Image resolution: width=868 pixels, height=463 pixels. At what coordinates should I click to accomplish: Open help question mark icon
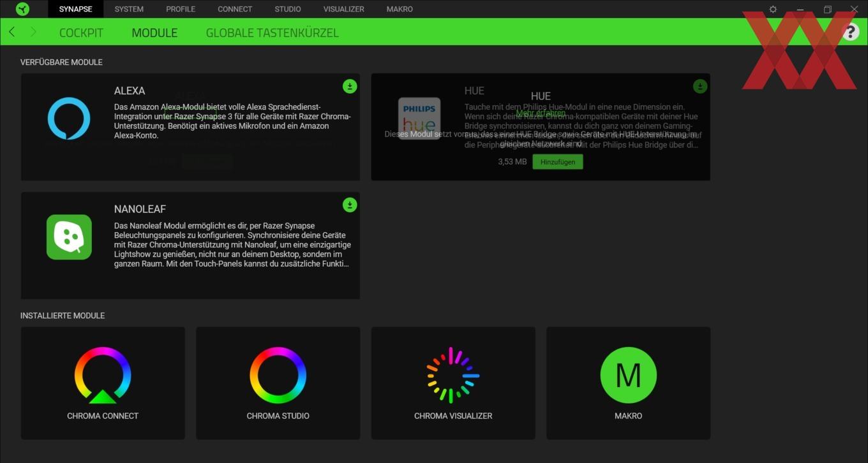[850, 32]
